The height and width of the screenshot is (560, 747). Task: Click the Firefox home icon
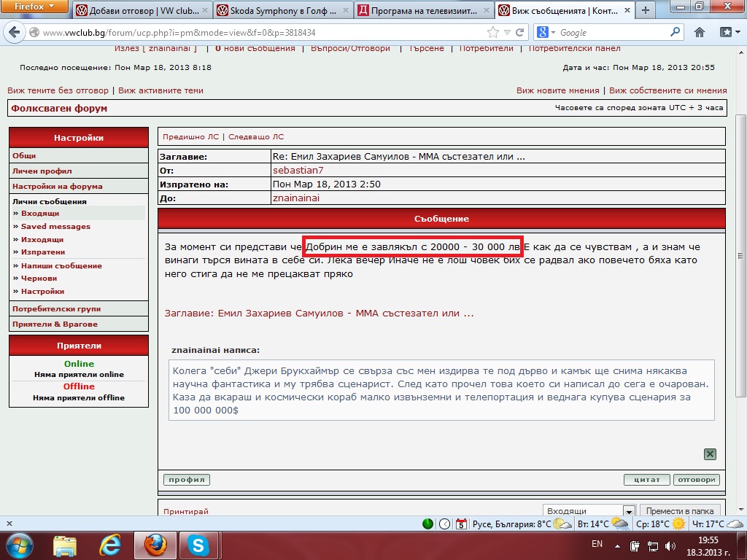[x=699, y=32]
